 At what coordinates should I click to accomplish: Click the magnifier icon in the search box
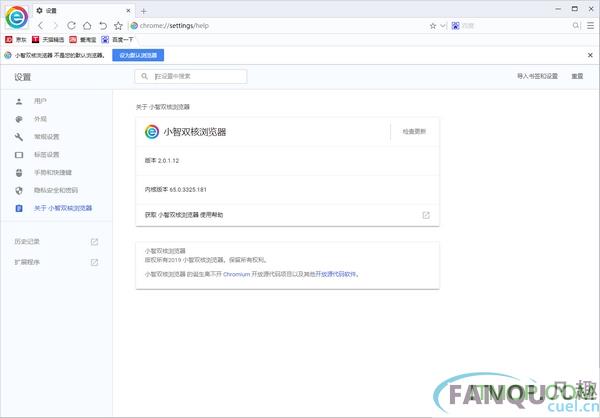(576, 26)
